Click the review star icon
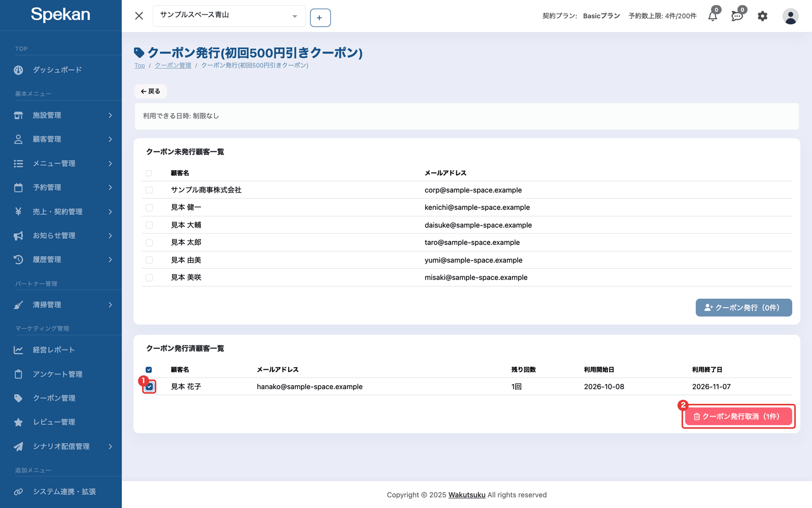Screen dimensions: 812x508 coord(18,422)
